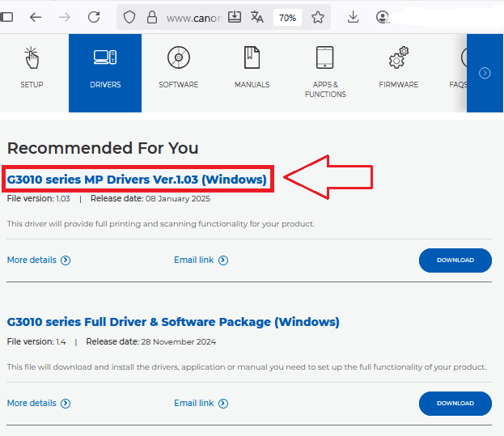The image size is (504, 436).
Task: Click the padlock site security icon
Action: 150,17
